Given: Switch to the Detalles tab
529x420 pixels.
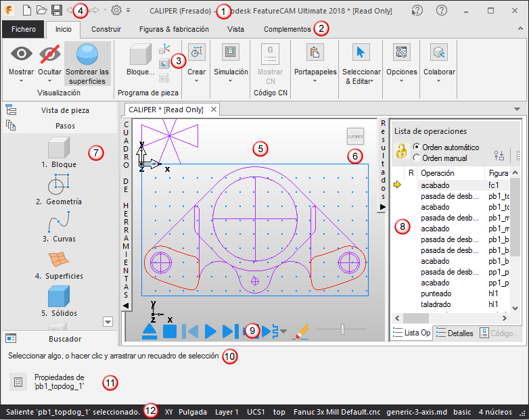Looking at the screenshot, I should pyautogui.click(x=455, y=333).
